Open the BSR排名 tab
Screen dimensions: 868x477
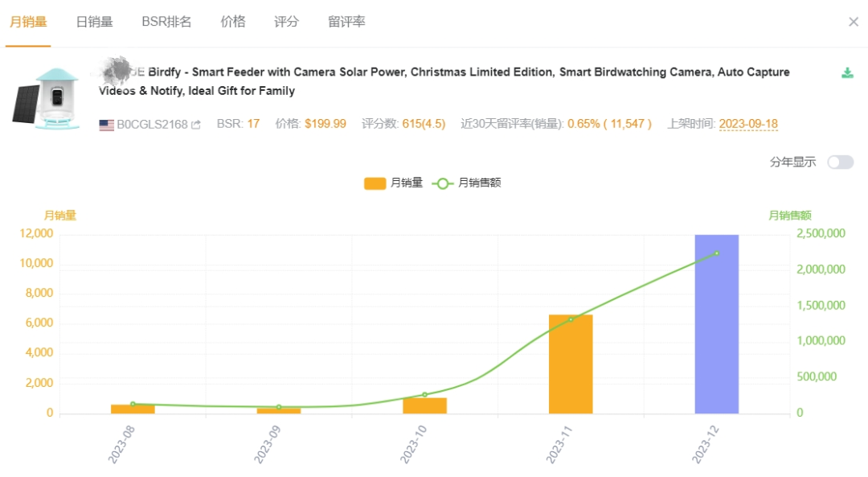pyautogui.click(x=166, y=22)
